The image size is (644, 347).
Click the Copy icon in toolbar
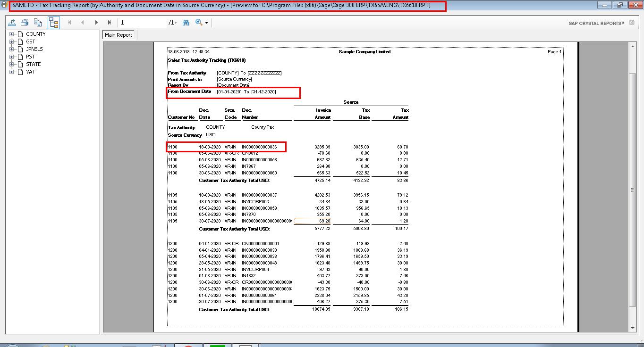tap(38, 23)
